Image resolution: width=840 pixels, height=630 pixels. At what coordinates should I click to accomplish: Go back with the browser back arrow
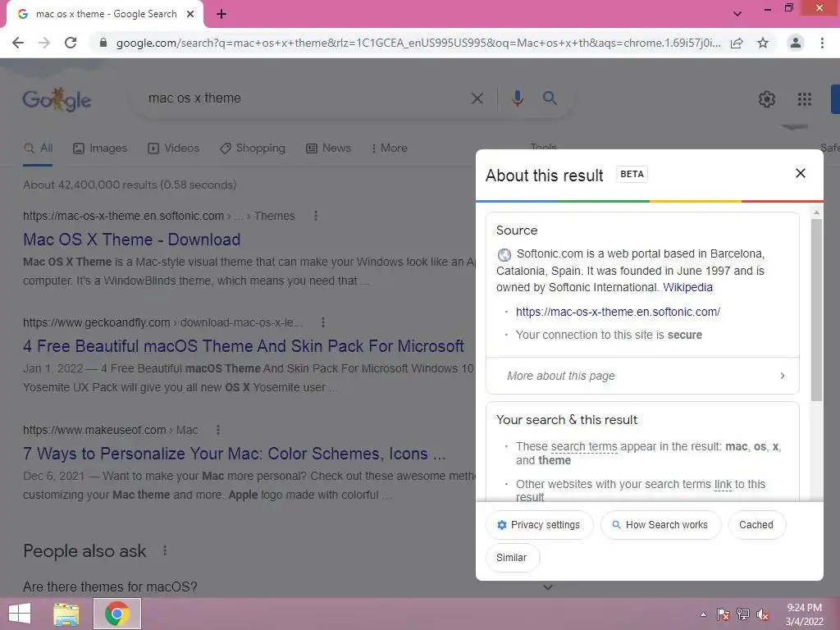coord(18,43)
